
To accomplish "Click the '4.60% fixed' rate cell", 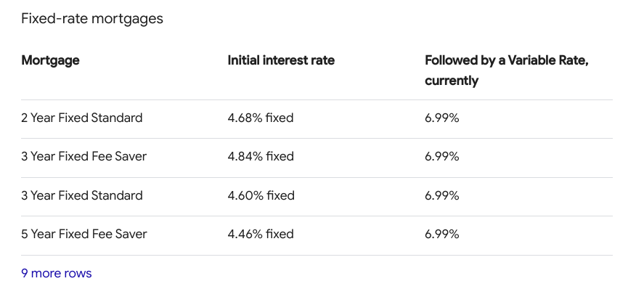I will (261, 195).
